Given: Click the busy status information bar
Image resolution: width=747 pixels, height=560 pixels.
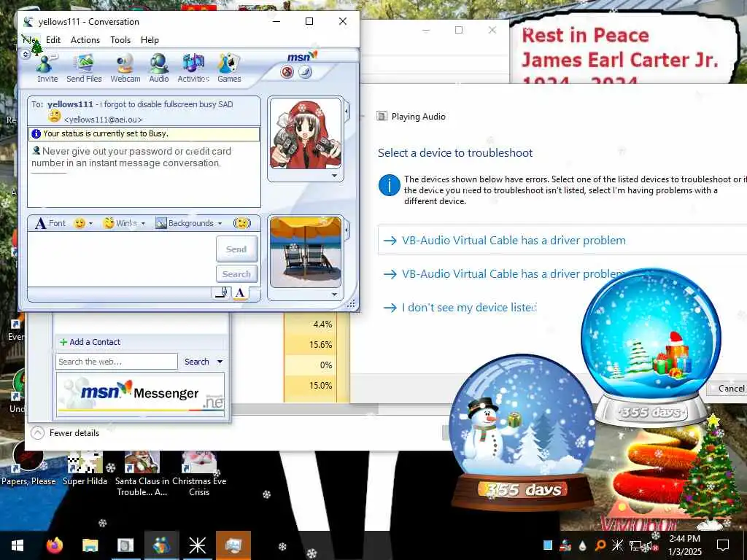Looking at the screenshot, I should tap(144, 134).
